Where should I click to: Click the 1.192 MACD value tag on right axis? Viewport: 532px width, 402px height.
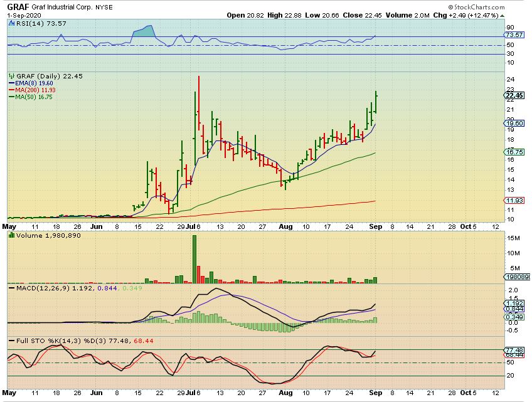[514, 302]
